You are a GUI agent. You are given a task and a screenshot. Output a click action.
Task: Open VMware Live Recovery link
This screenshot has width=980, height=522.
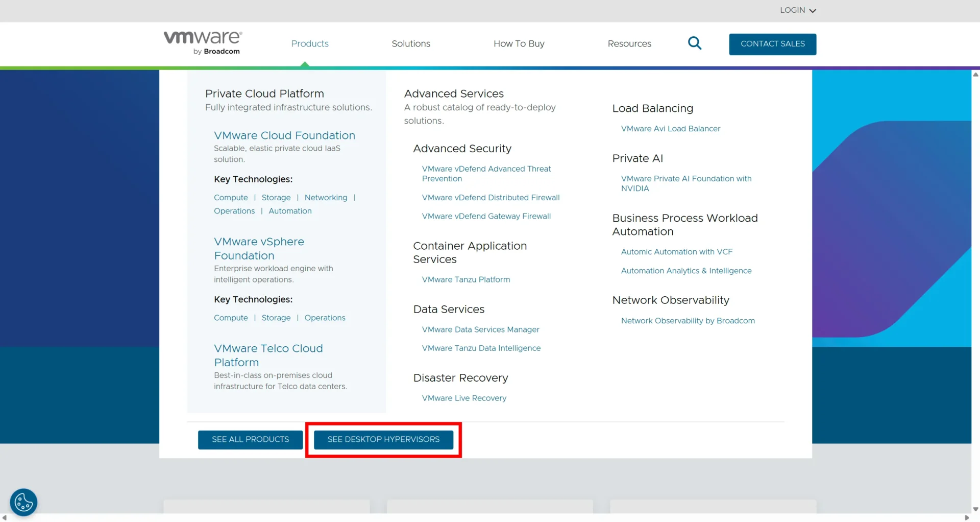pyautogui.click(x=464, y=398)
